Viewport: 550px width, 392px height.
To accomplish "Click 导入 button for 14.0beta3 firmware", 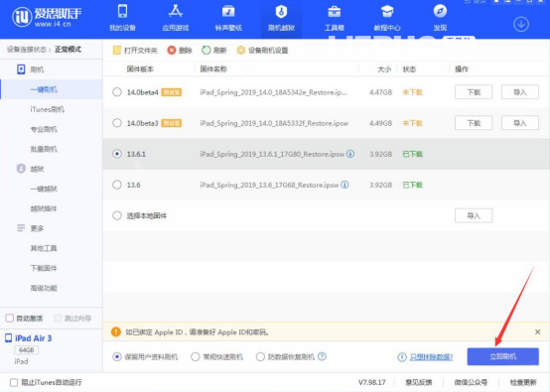I will tap(520, 123).
